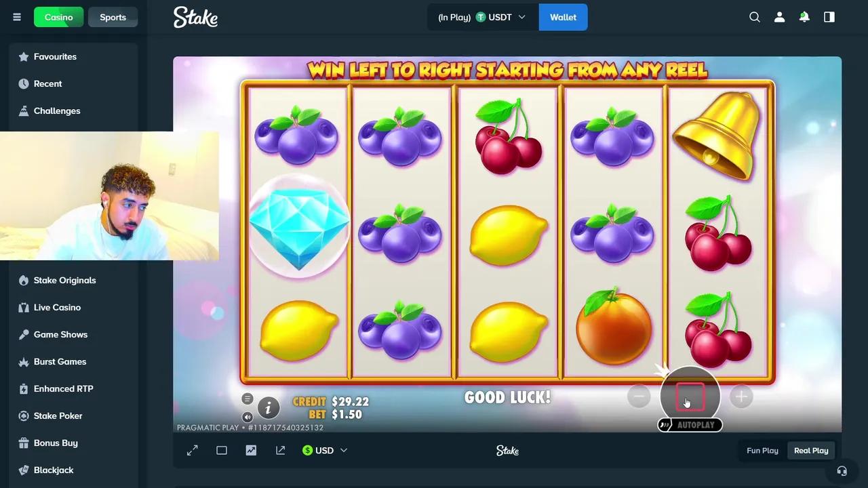Switch to the Sports tab

tap(113, 17)
